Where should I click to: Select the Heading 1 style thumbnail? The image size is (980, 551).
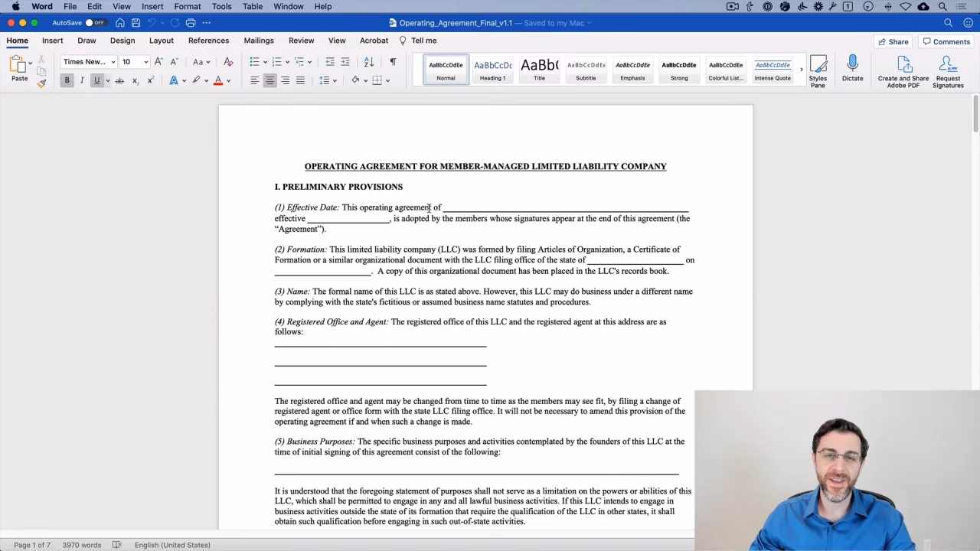point(492,69)
